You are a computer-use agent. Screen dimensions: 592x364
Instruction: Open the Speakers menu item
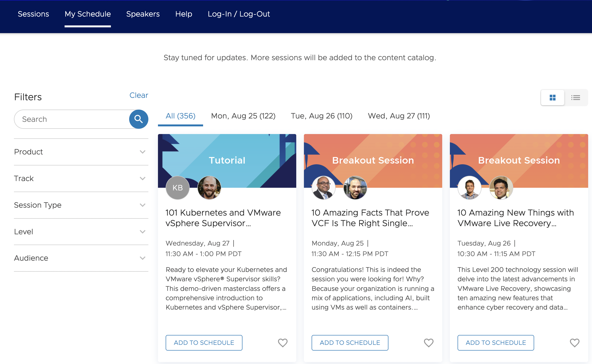coord(143,14)
